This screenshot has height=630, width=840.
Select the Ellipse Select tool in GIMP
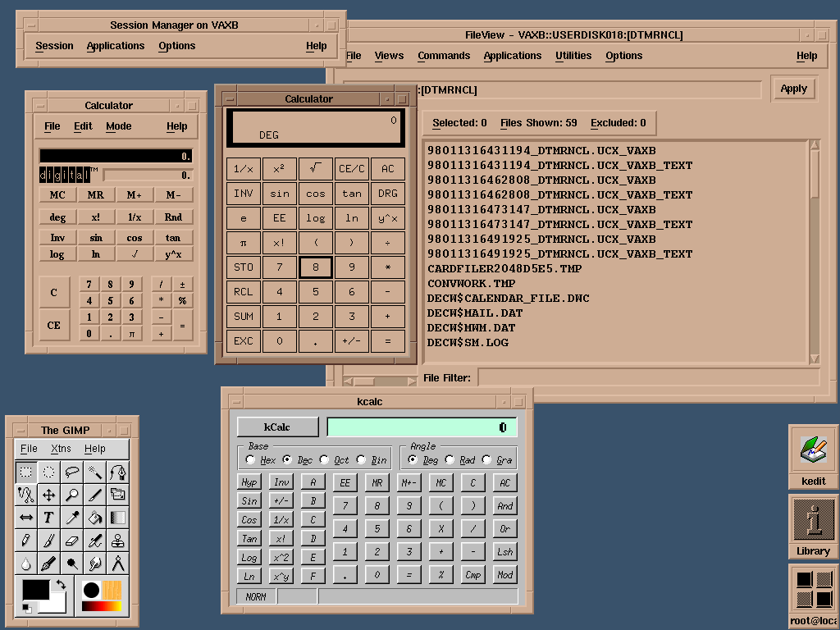pyautogui.click(x=48, y=472)
